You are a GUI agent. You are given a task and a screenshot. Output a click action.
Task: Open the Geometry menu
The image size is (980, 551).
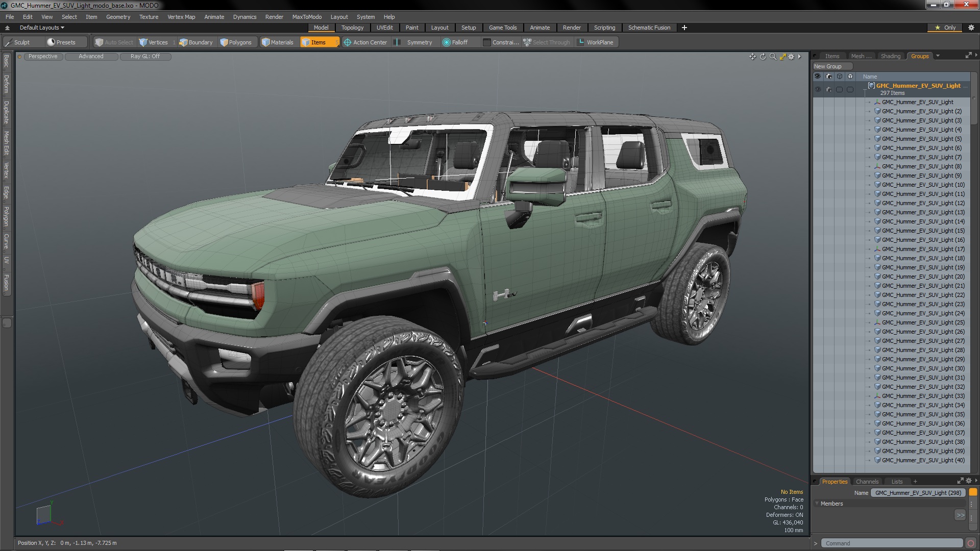tap(118, 17)
